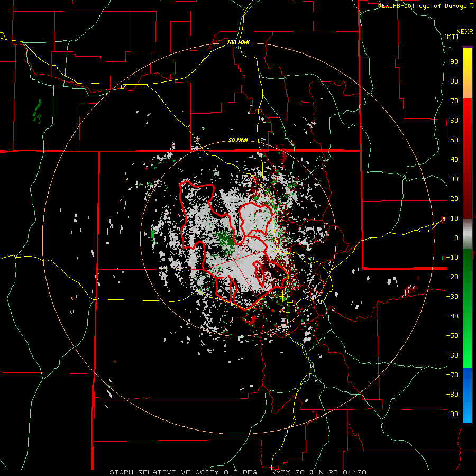Select the 0 value on the velocity scale
The width and height of the screenshot is (476, 476).
pos(456,237)
